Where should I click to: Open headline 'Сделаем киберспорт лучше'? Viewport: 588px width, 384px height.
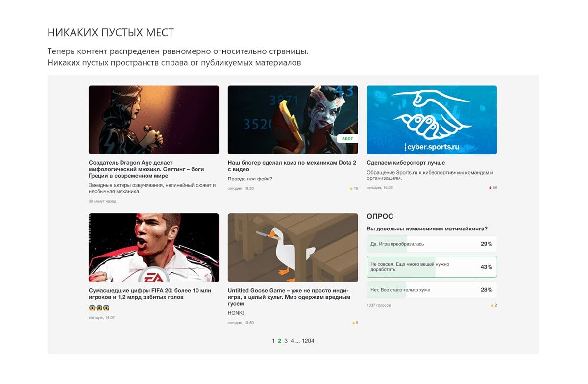pyautogui.click(x=406, y=163)
